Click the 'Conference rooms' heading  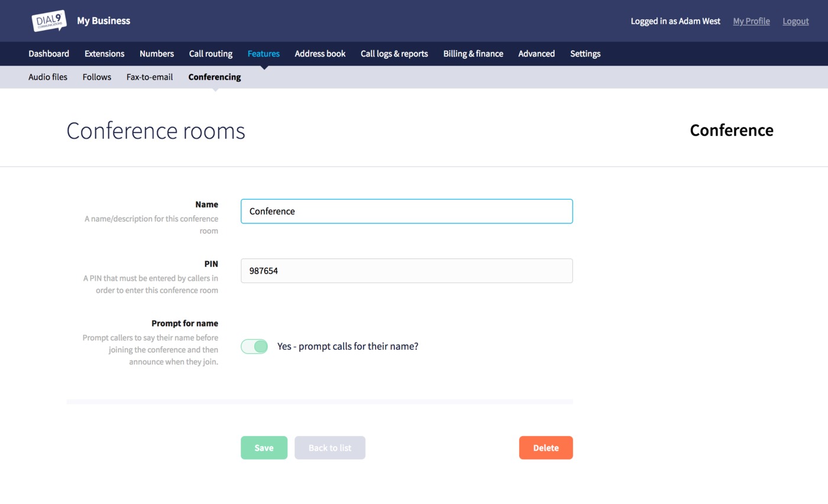coord(156,131)
